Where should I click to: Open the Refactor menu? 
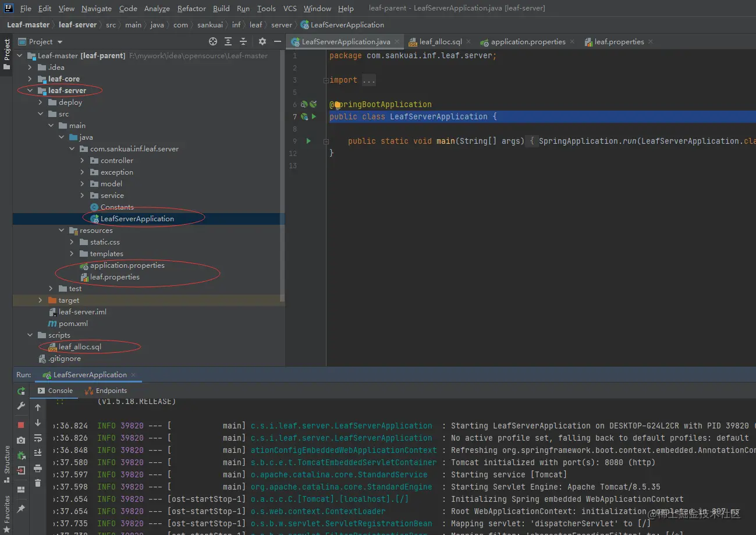click(192, 9)
